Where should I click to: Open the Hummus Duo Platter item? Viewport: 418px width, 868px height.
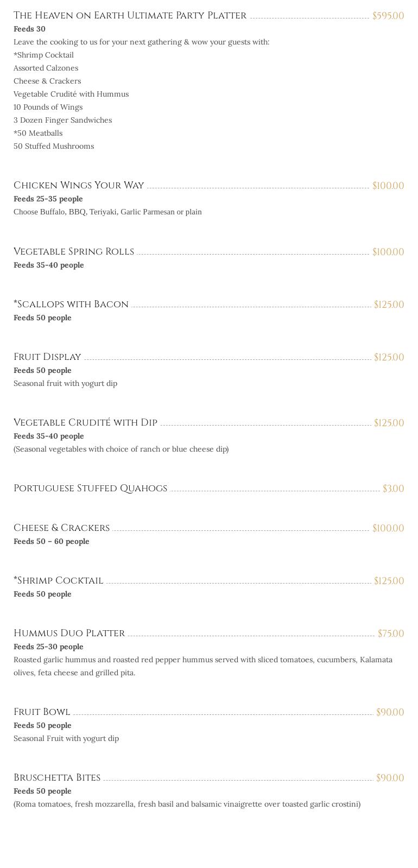[x=69, y=633]
